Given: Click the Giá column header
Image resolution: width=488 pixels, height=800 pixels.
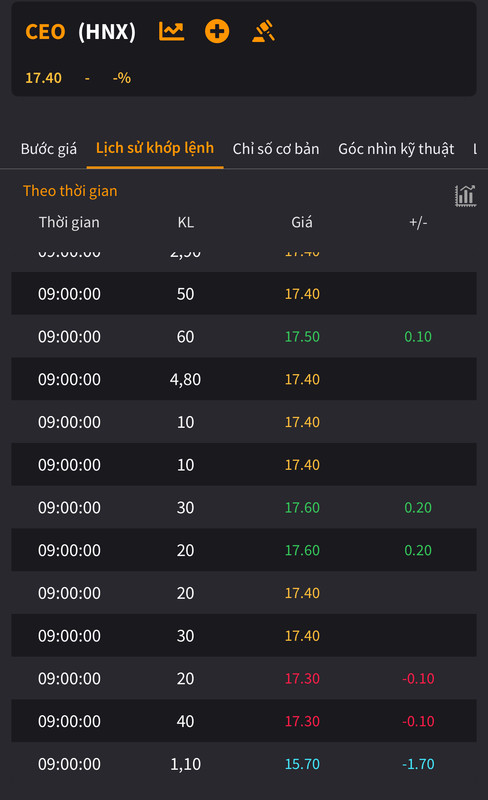Looking at the screenshot, I should tap(302, 222).
